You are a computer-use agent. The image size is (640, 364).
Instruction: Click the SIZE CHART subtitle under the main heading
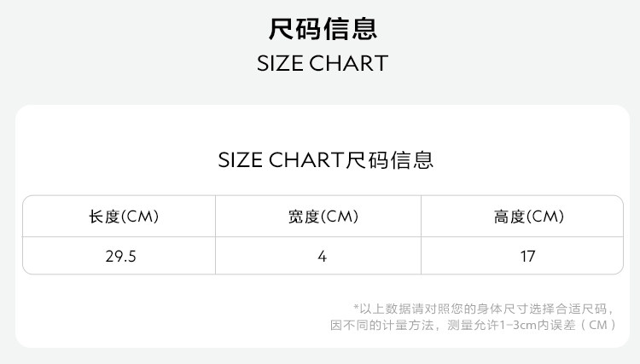pos(323,64)
